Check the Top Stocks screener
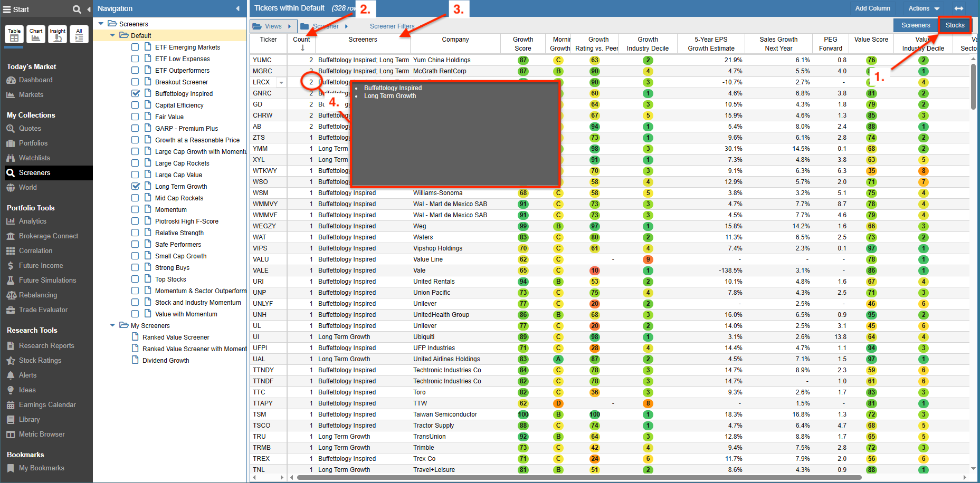 point(136,279)
